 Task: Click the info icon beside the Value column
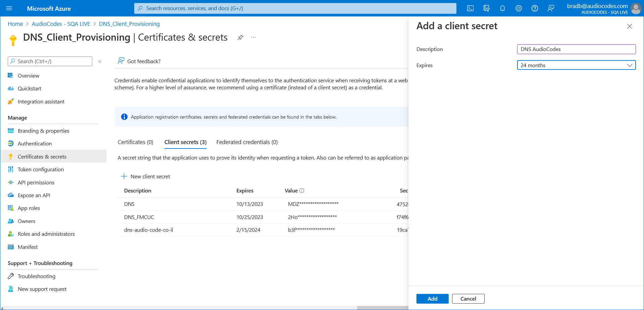coord(302,190)
